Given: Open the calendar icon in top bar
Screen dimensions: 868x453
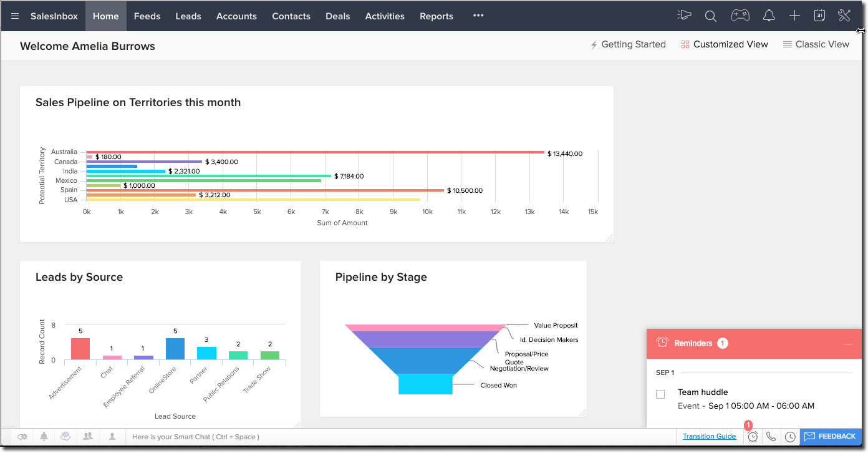Looking at the screenshot, I should [x=819, y=15].
